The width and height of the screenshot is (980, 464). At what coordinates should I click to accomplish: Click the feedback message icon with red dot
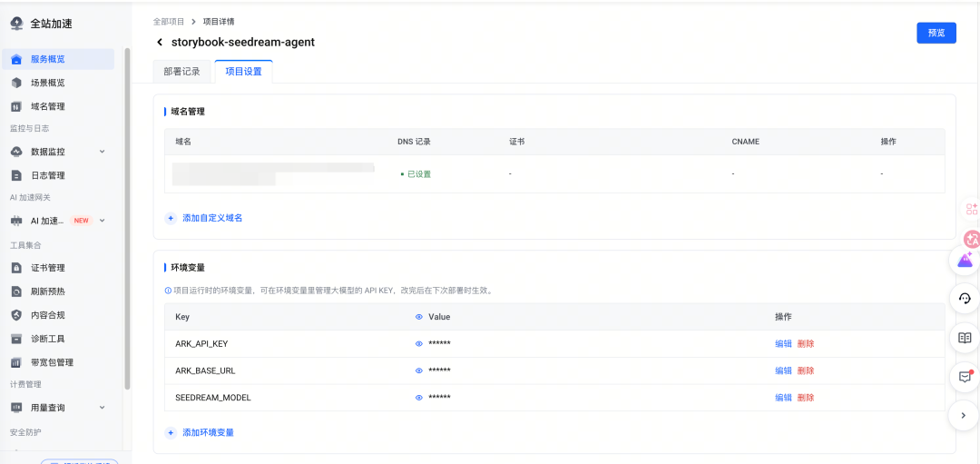point(965,377)
